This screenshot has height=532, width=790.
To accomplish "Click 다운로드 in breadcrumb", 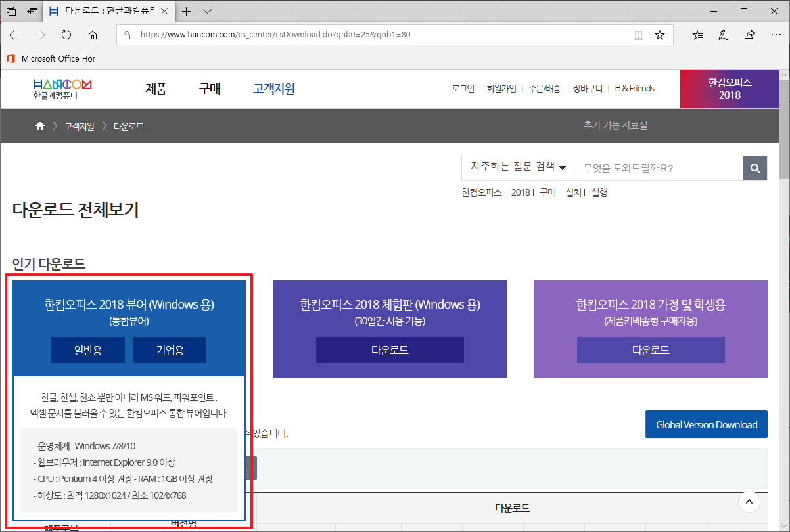I will coord(129,126).
